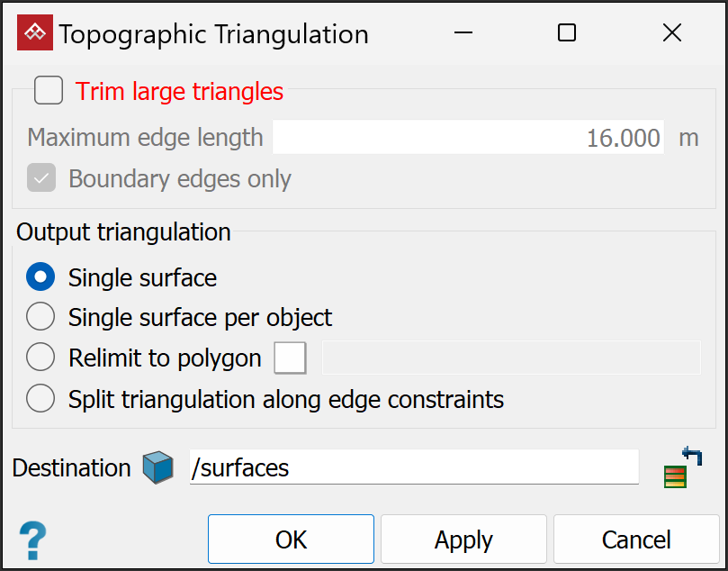Enable the Trim large triangles checkbox
This screenshot has width=728, height=571.
[49, 91]
